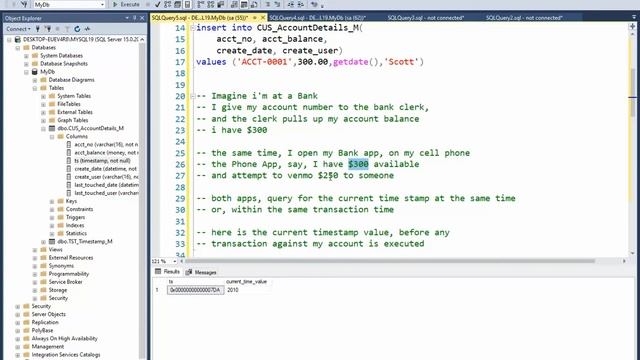Select the acct_balance column in tree

(106, 153)
